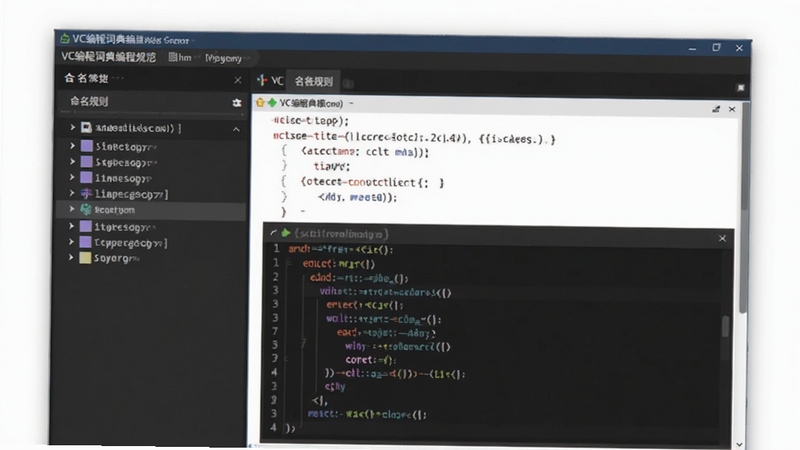Expand the 'Liapecgeogyr]' tree row
800x450 pixels.
72,193
